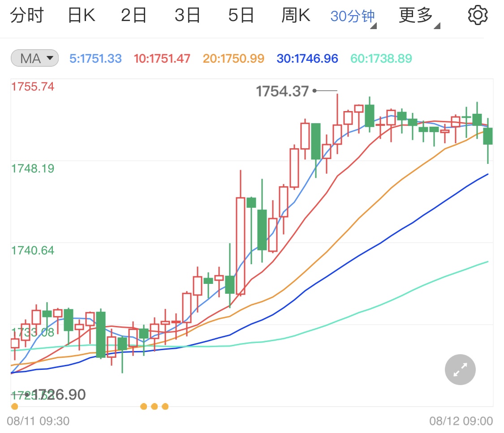Click MA 60:1738.89 value
Viewport: 504px width, 433px height.
click(381, 59)
